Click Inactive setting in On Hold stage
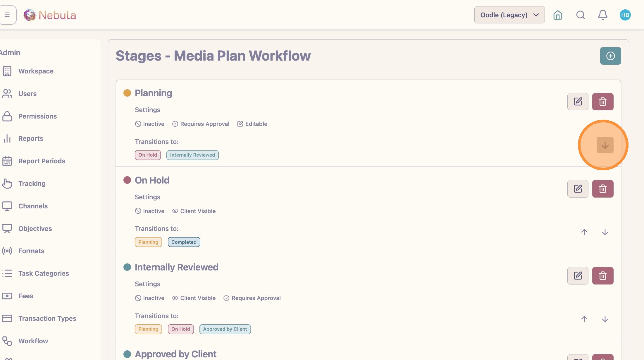 (149, 211)
